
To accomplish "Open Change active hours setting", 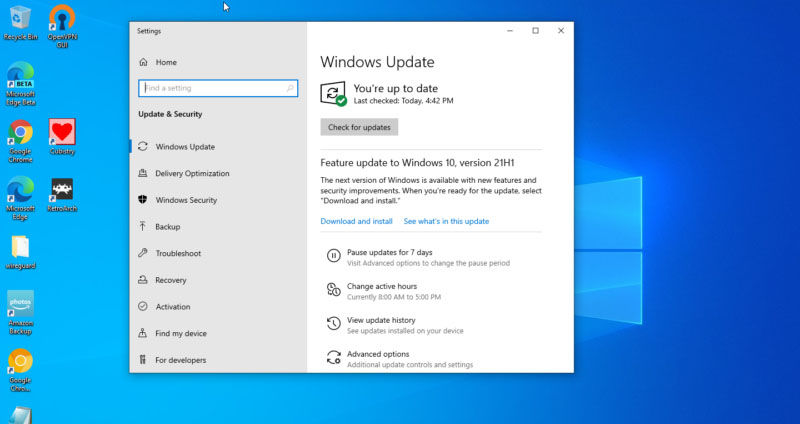I will point(382,286).
